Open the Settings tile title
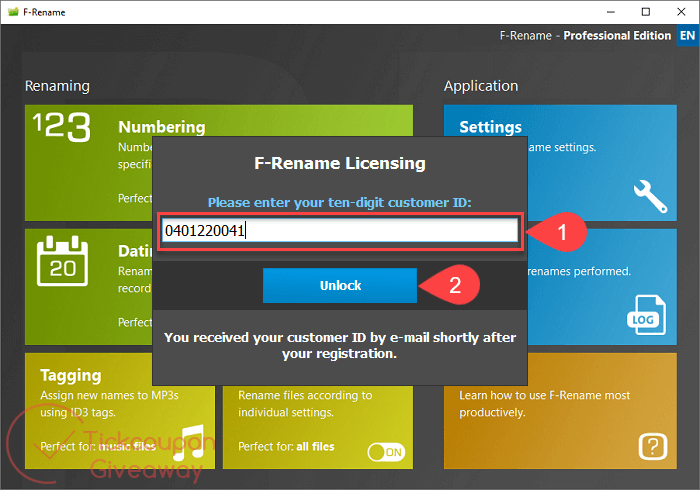 [490, 127]
